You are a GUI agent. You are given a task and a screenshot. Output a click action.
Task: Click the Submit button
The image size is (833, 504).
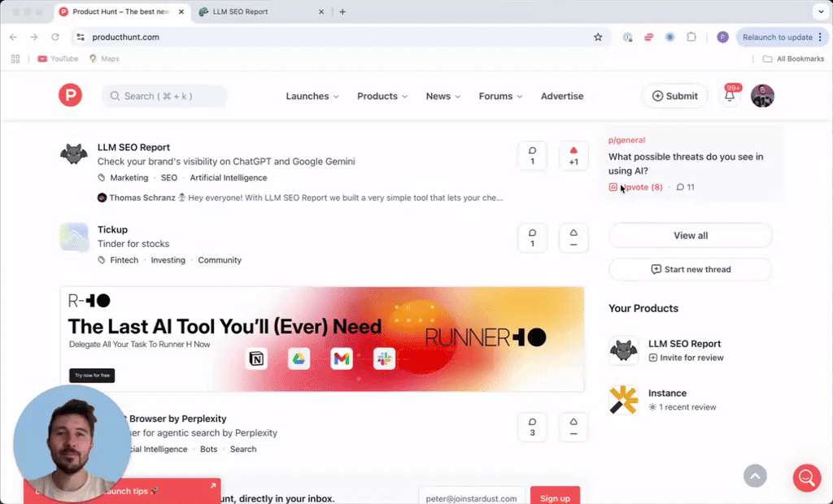pyautogui.click(x=674, y=96)
